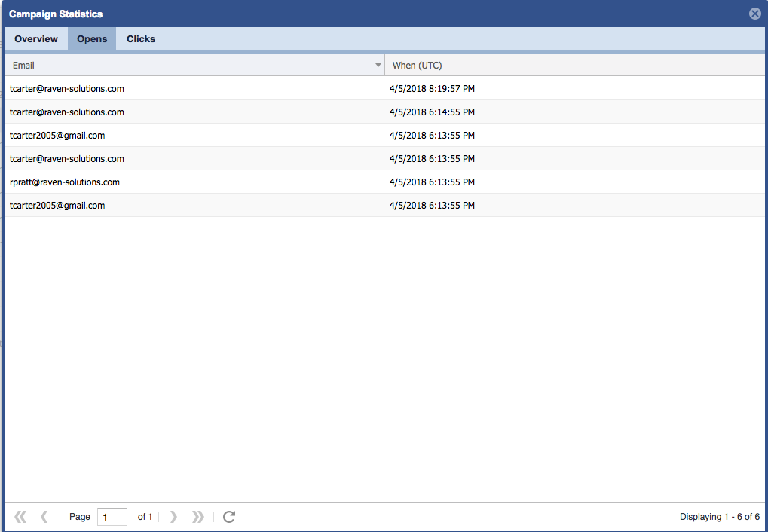This screenshot has height=532, width=768.
Task: Select the row opened at 8:19:57 PM
Action: click(432, 89)
